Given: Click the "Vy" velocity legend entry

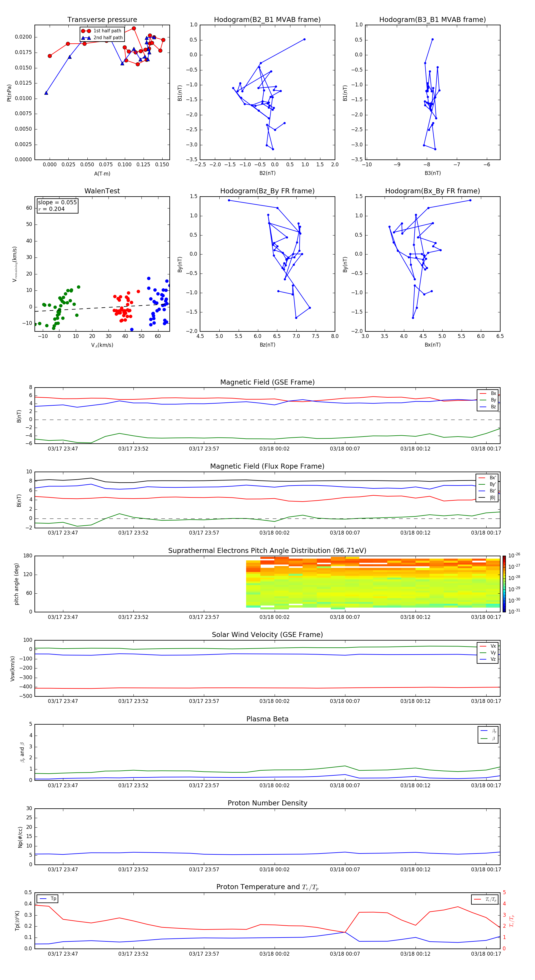Looking at the screenshot, I should point(488,652).
